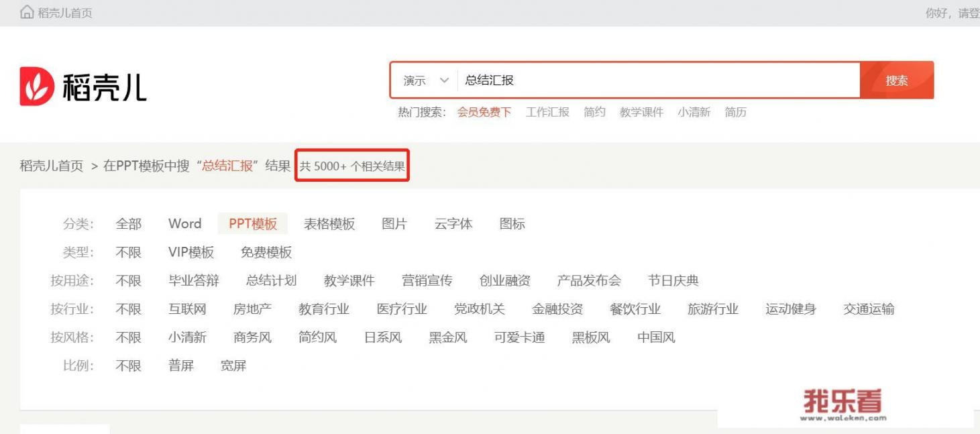
Task: Select 不限 in the 按用途 row
Action: [129, 280]
